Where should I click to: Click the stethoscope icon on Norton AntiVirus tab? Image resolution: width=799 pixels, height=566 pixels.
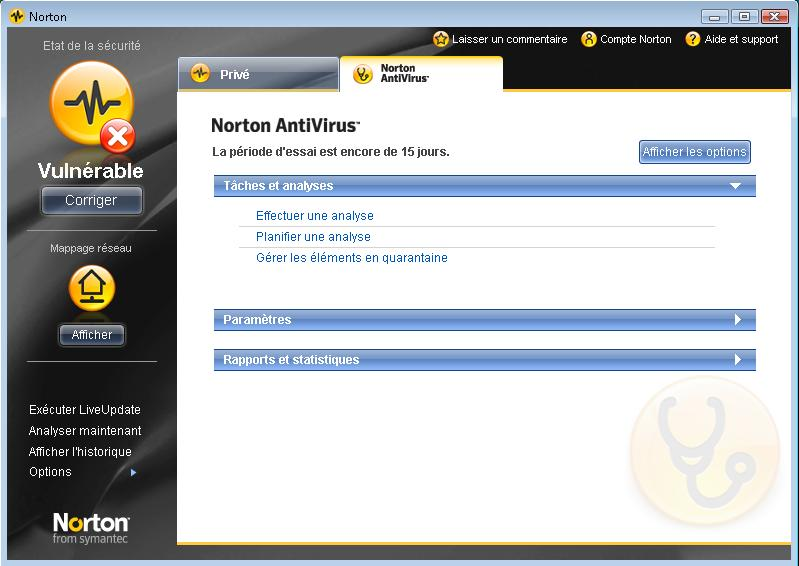[x=363, y=74]
